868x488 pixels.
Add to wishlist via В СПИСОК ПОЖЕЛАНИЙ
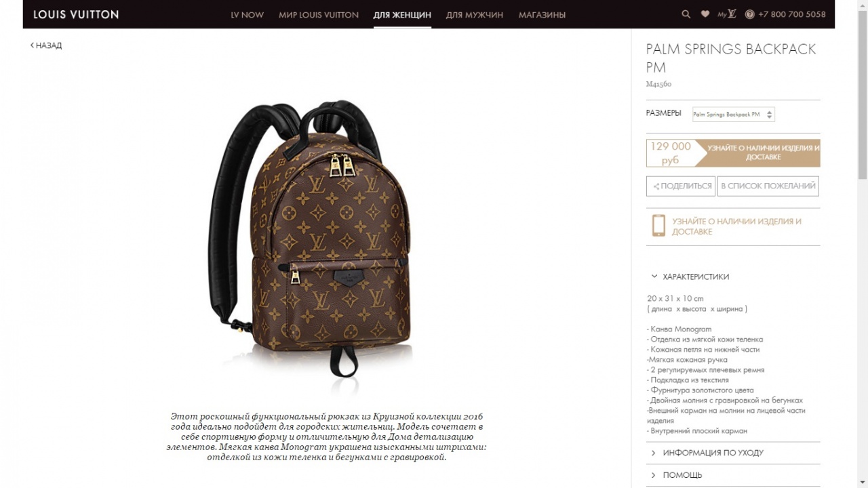(x=768, y=186)
